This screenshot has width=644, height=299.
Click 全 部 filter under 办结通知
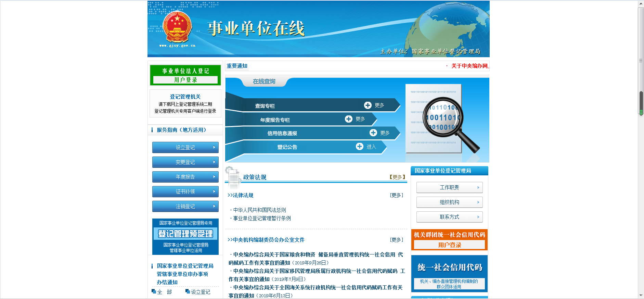(164, 292)
